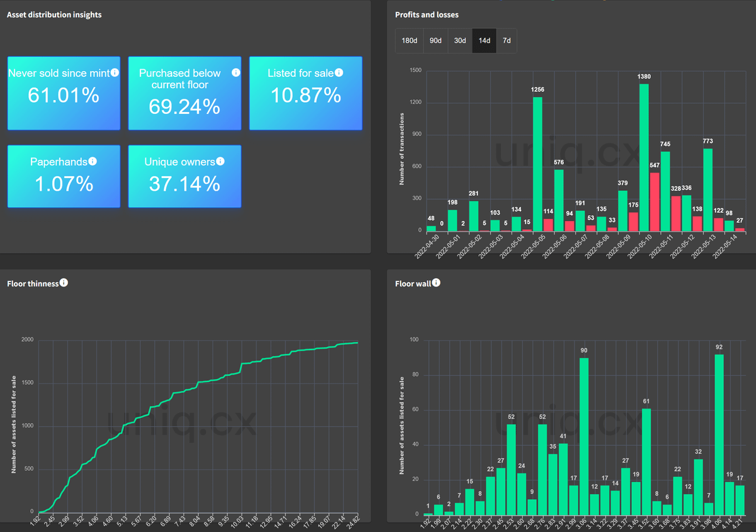Click the red 547 loss bar

tap(655, 201)
